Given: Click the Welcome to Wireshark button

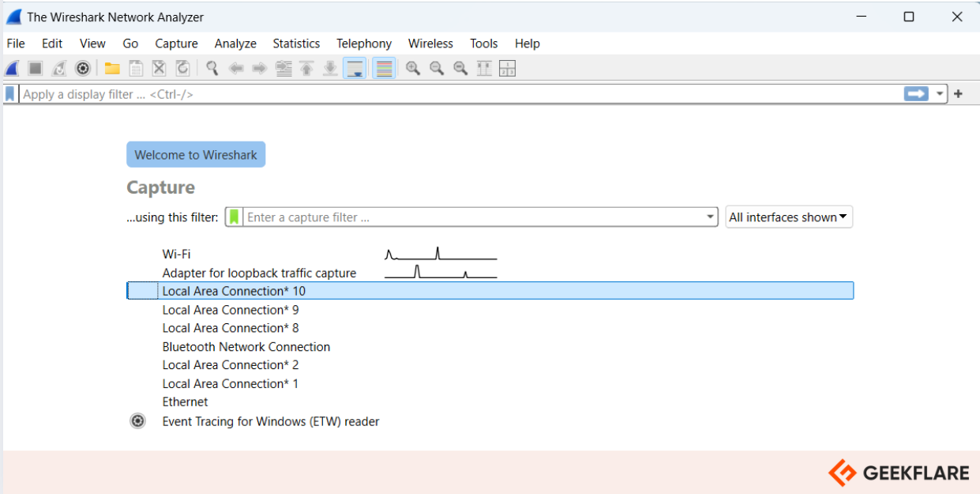Looking at the screenshot, I should [196, 154].
